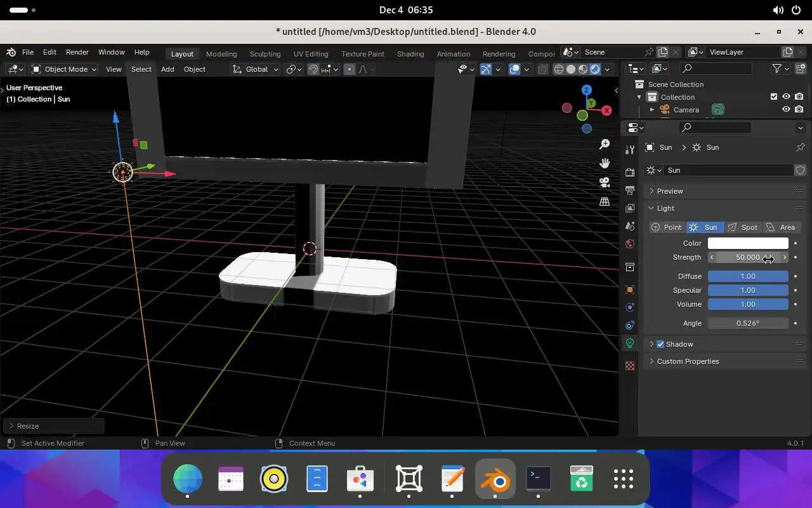Open the Object Constraints properties tab

click(x=629, y=325)
